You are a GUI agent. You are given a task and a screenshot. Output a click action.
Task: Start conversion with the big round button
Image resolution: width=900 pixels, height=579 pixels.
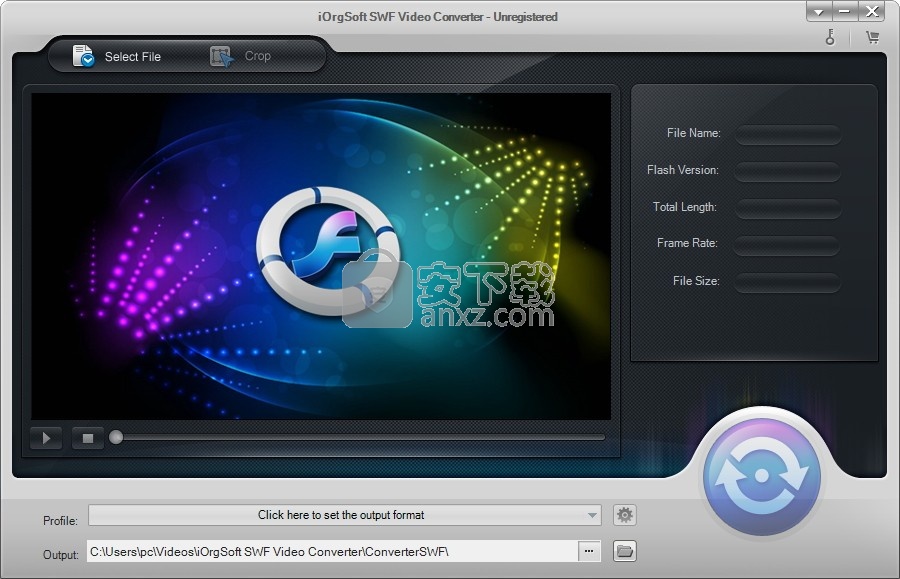762,476
